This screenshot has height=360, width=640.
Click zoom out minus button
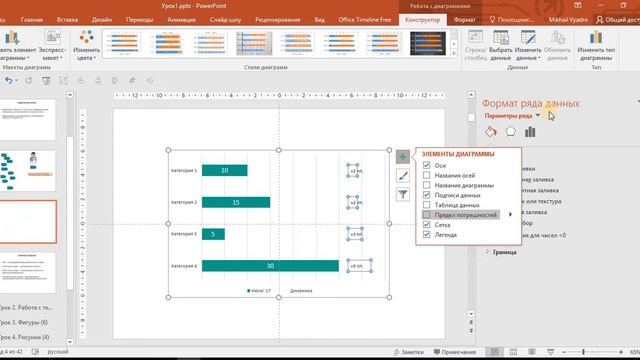click(x=564, y=352)
